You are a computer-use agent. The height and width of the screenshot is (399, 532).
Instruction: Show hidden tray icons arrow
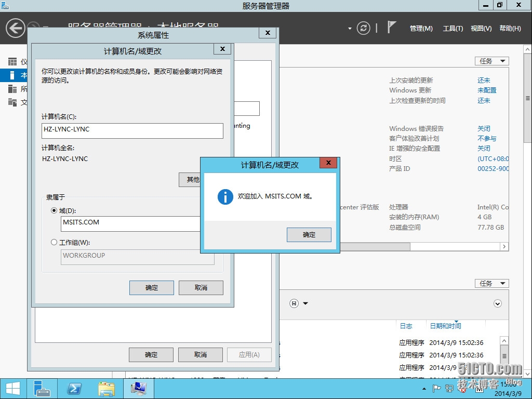pyautogui.click(x=424, y=389)
